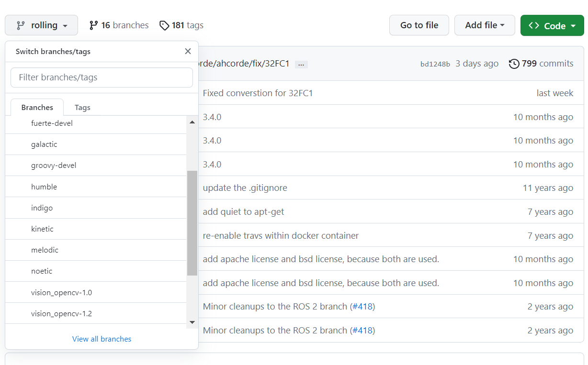Click the scroll down arrow in the branch list
The width and height of the screenshot is (588, 365).
tap(192, 322)
